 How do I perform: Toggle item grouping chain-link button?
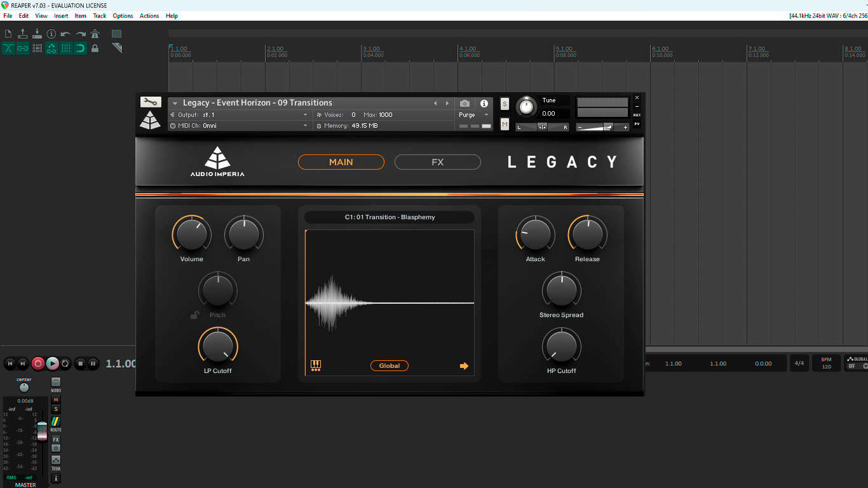pos(23,48)
